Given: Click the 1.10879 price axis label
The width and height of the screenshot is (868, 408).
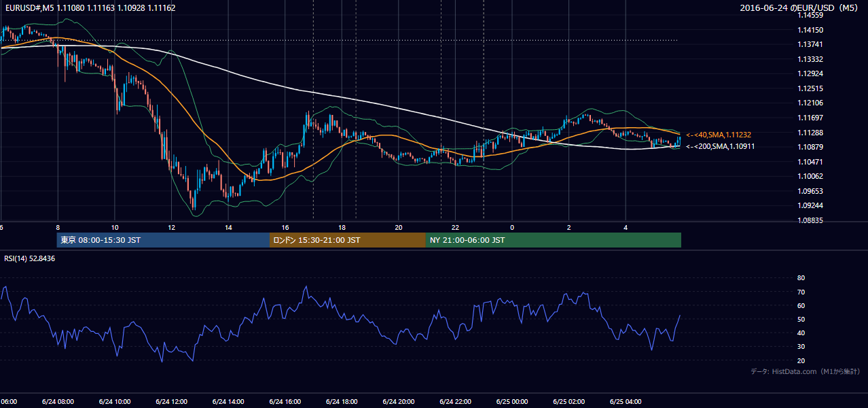Looking at the screenshot, I should click(x=812, y=147).
